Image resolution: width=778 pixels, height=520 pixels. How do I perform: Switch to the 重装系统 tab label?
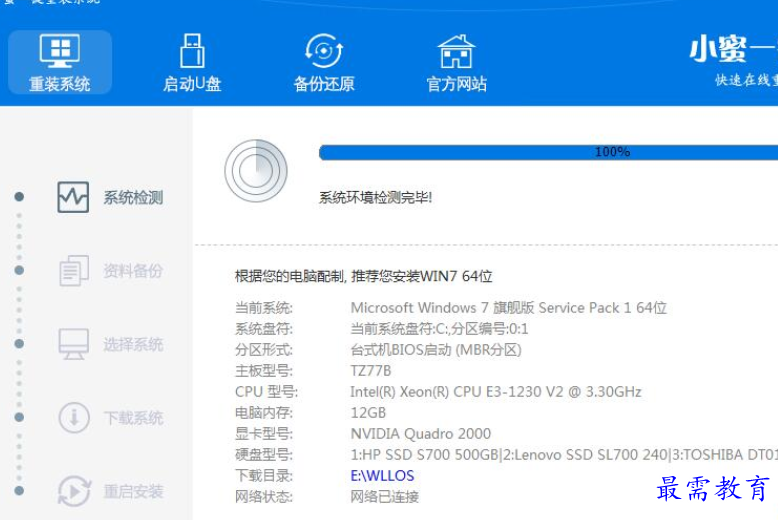tap(60, 84)
